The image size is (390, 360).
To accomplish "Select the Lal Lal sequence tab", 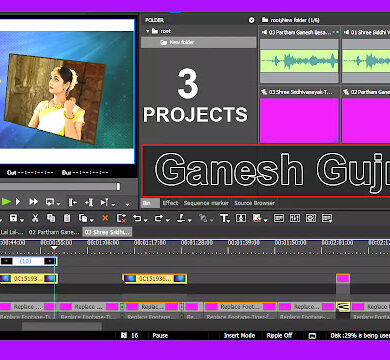I will (12, 232).
